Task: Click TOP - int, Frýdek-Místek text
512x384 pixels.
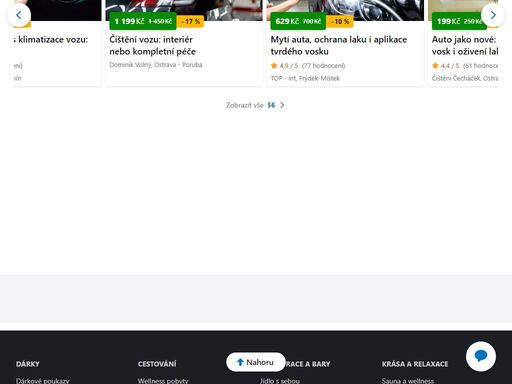Action: (x=305, y=78)
